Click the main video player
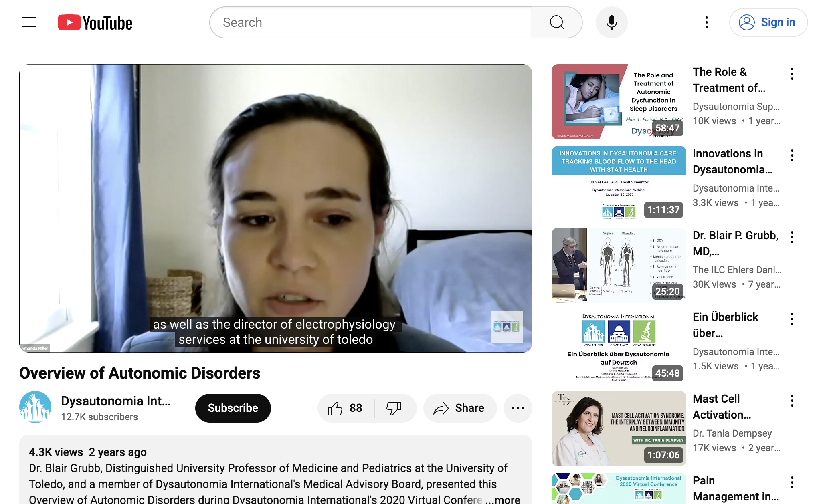821x504 pixels. (x=276, y=208)
